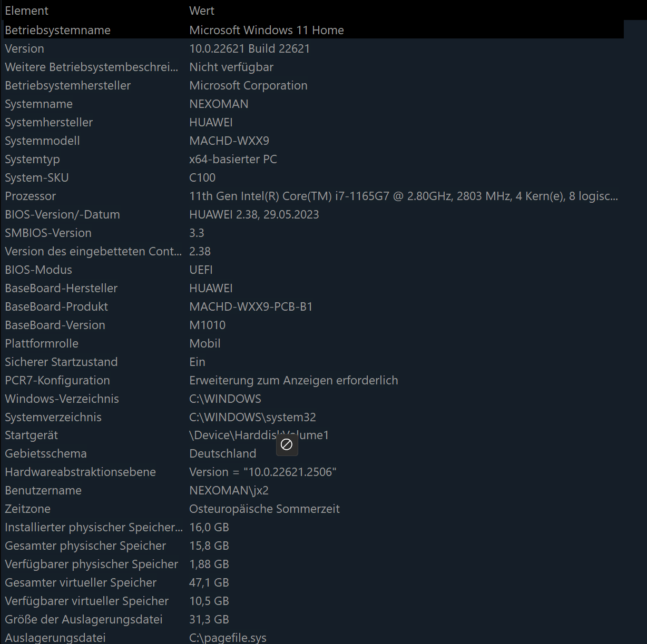Click the 10,5 GB value
This screenshot has width=647, height=644.
click(x=209, y=601)
